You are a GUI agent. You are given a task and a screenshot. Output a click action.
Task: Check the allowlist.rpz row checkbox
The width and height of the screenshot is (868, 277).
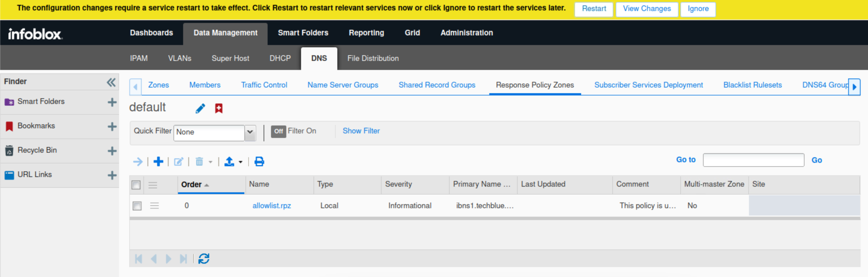tap(137, 206)
